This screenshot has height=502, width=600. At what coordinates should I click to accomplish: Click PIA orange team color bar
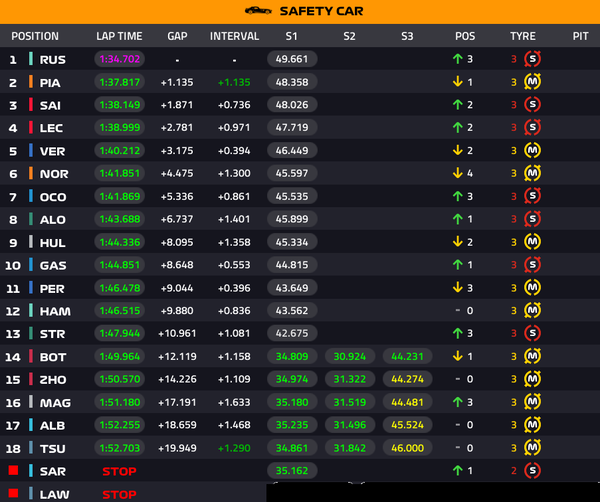tap(31, 81)
